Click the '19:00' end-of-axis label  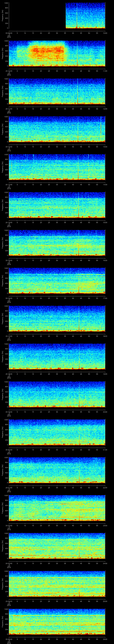(105, 374)
